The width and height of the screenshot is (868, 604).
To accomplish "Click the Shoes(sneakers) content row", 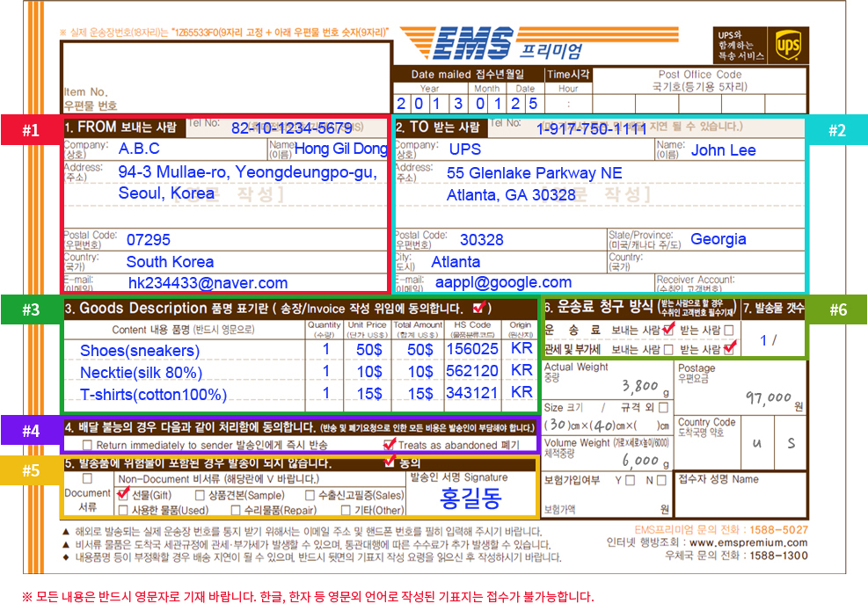I will click(301, 350).
